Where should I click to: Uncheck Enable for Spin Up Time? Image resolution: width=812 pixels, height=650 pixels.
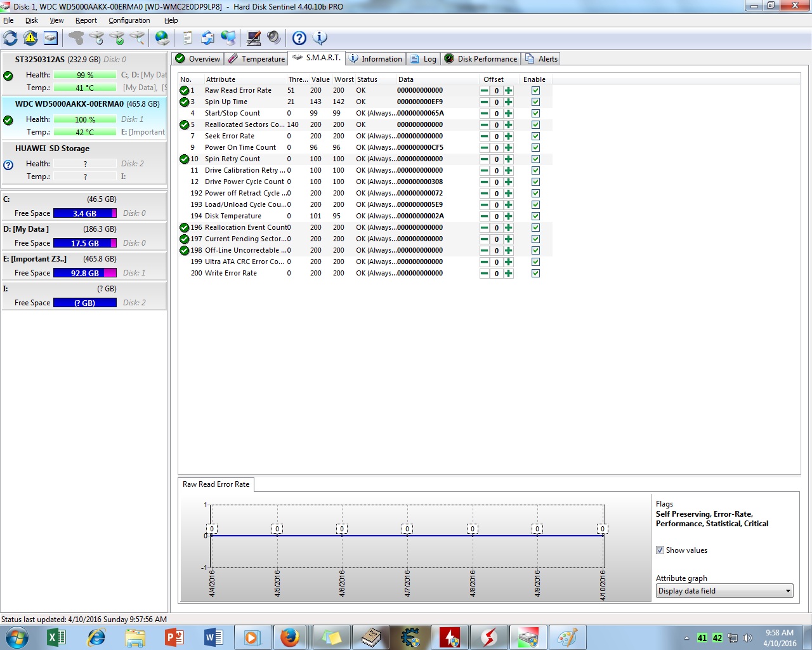pos(535,102)
